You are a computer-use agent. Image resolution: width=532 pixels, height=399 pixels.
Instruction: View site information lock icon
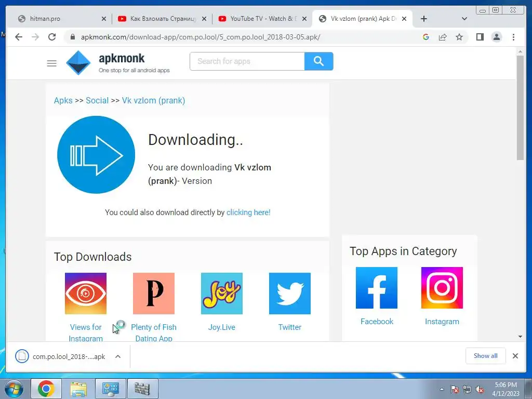click(73, 37)
